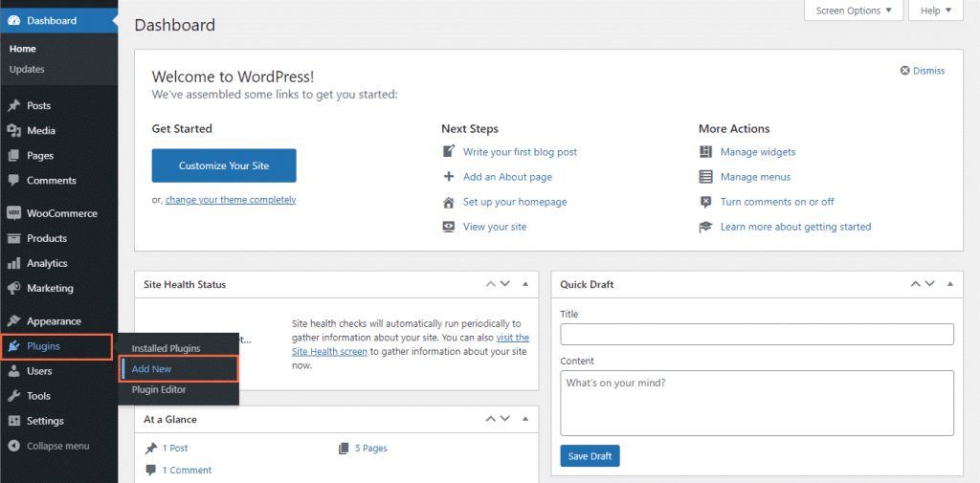Click the Marketing megaphone icon
The image size is (980, 483).
13,288
